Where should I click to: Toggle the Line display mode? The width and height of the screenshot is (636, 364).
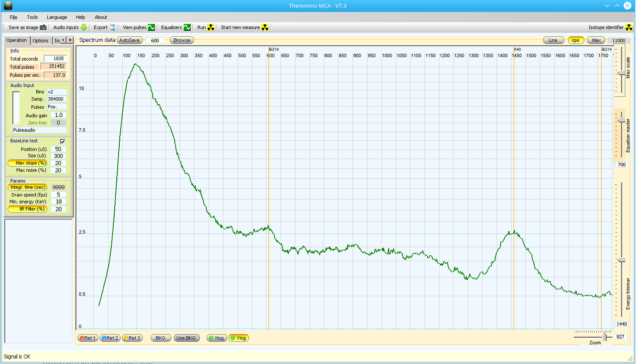coord(554,40)
